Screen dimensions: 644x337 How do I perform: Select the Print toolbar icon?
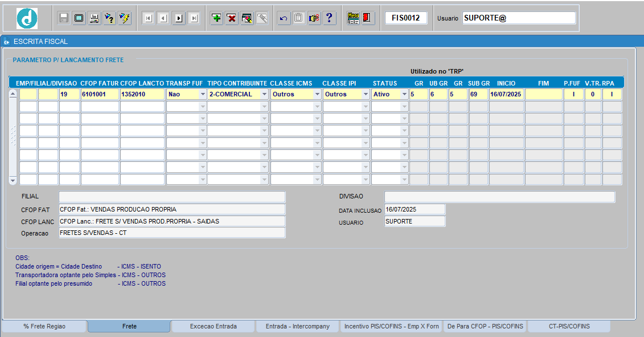tap(93, 18)
